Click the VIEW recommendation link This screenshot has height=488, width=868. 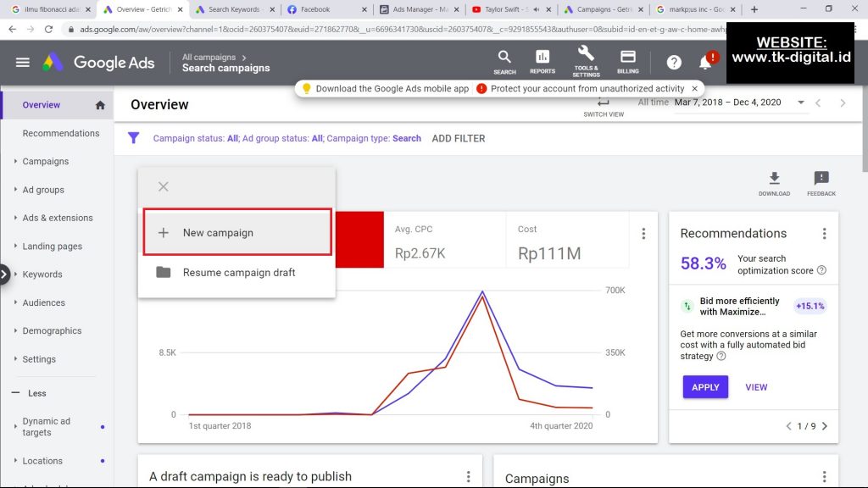pyautogui.click(x=756, y=387)
